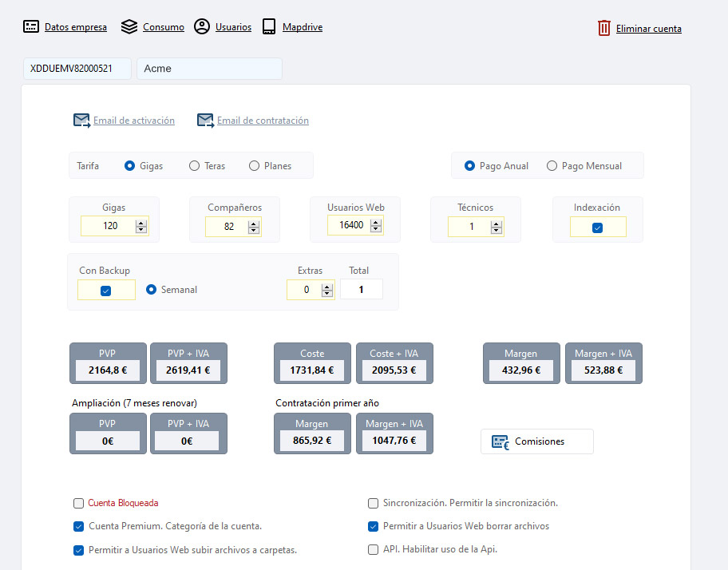728x570 pixels.
Task: Click the PVP value 2164,8 €
Action: coord(108,370)
